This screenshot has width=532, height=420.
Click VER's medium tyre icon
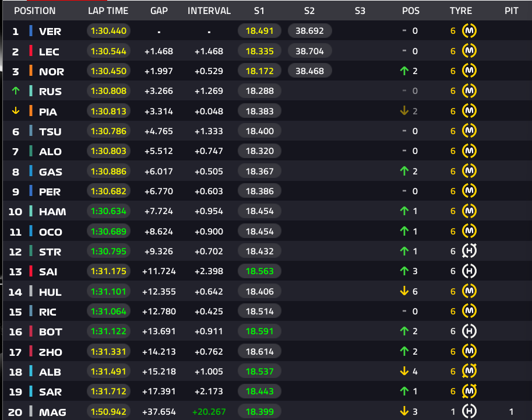tap(469, 31)
